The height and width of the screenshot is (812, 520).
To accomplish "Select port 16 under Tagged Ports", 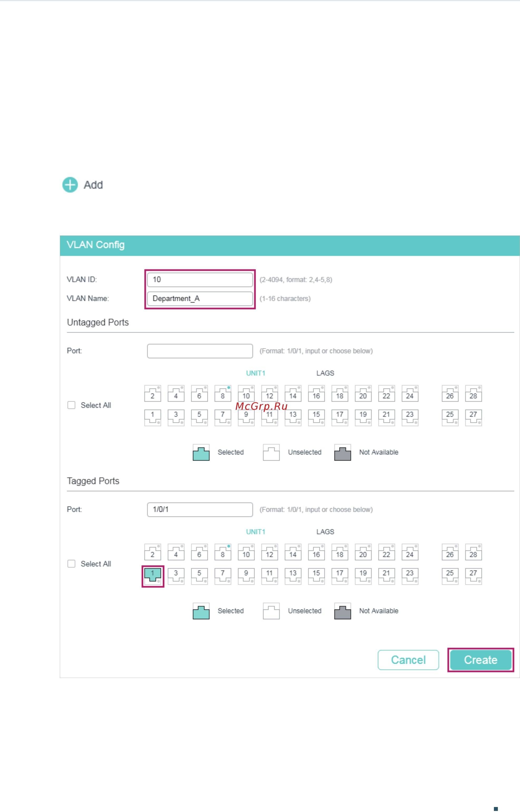I will click(316, 552).
